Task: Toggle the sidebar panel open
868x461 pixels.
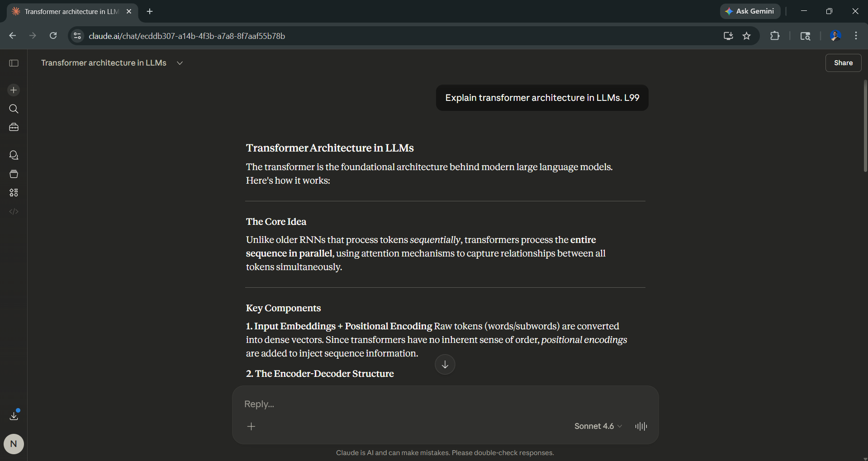Action: (14, 63)
